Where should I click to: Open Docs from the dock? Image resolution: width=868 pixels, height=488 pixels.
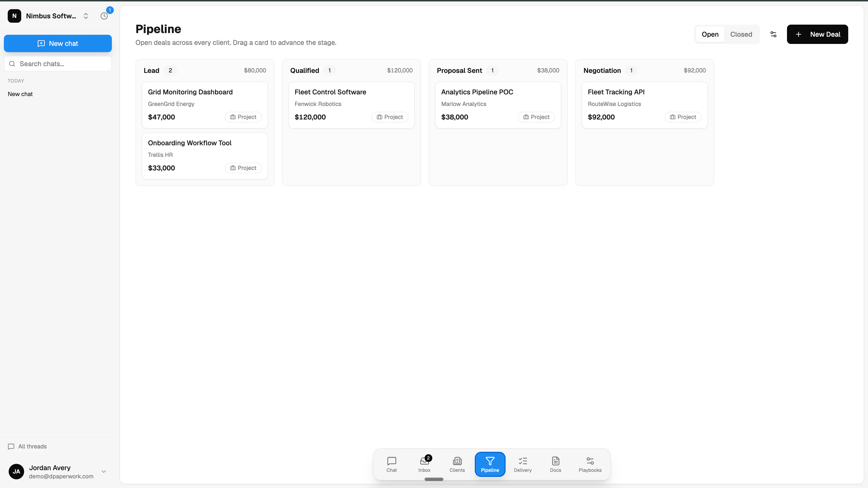tap(555, 464)
